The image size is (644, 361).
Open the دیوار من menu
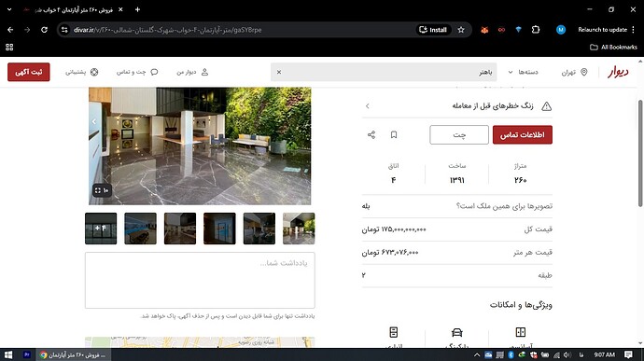(x=192, y=72)
